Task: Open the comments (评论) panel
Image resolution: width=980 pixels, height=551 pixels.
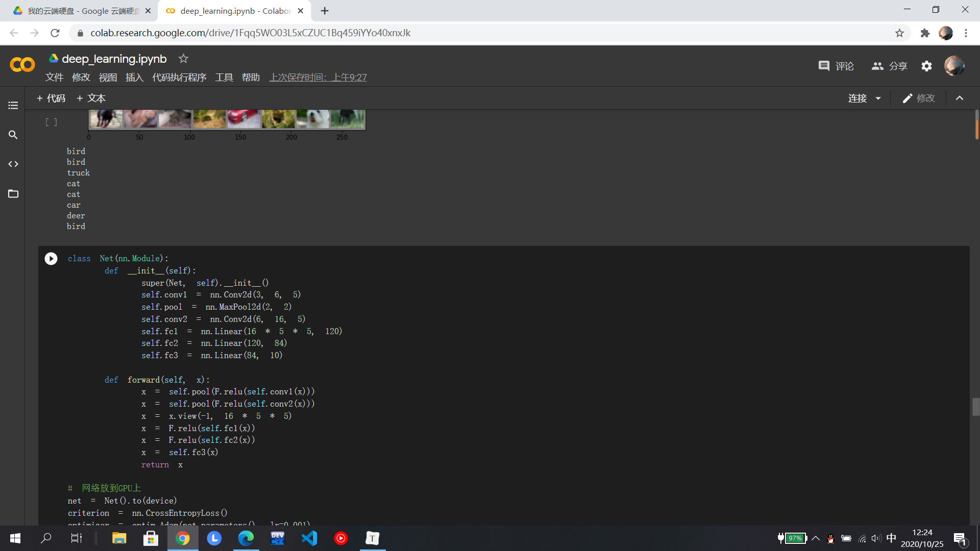Action: click(836, 66)
